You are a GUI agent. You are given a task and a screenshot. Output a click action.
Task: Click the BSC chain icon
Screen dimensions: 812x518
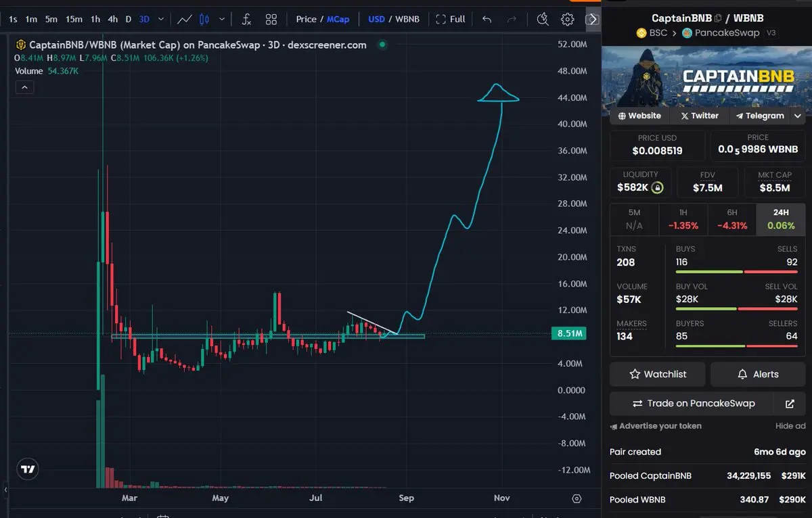(x=641, y=32)
